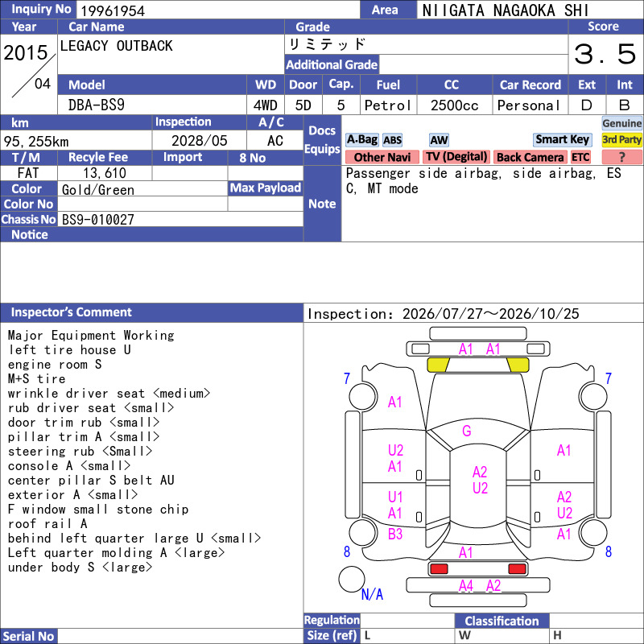
Task: Click the ABS equipment badge
Action: [392, 140]
